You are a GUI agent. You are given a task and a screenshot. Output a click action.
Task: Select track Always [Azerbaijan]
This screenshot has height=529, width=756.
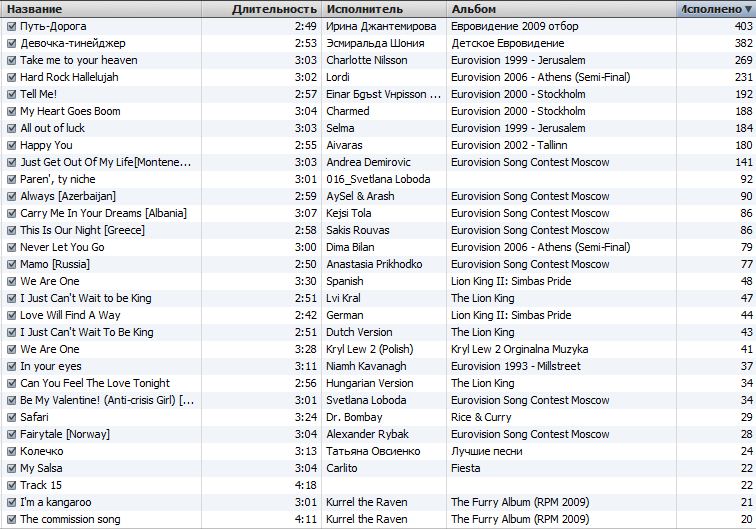click(68, 196)
